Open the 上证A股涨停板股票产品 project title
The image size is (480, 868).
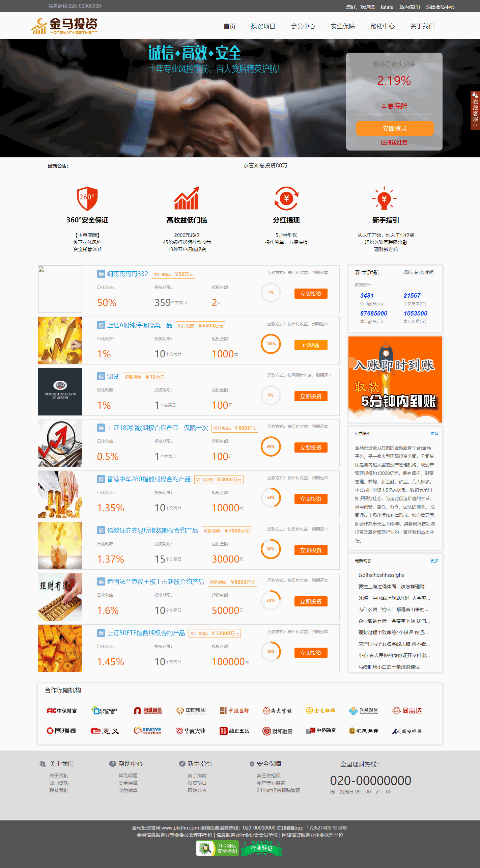(140, 325)
